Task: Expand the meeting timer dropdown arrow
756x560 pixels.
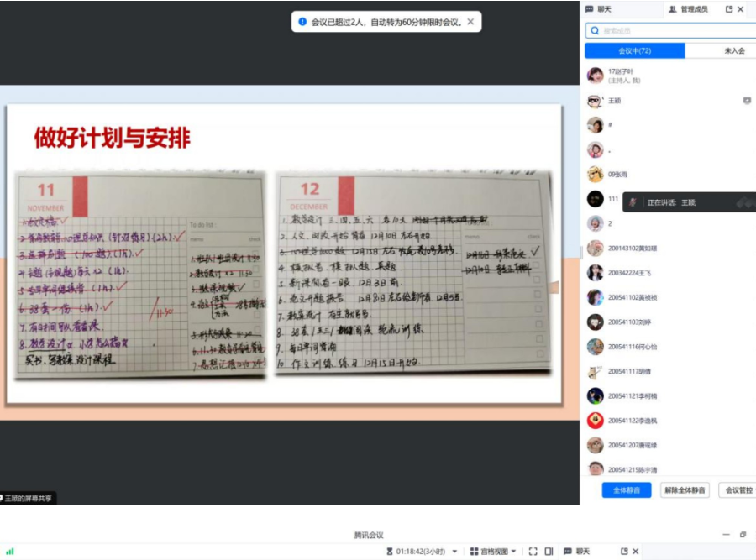Action: [454, 552]
